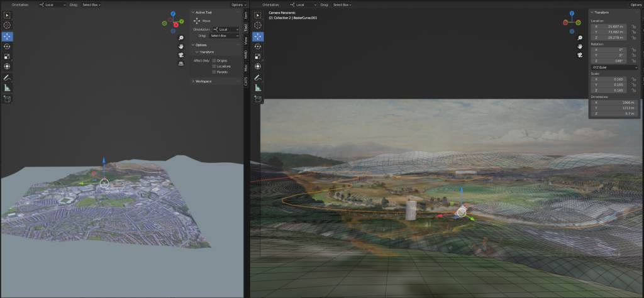Screen dimensions: 644x298
Task: Open XYZ Euler rotation mode dropdown
Action: pos(614,67)
